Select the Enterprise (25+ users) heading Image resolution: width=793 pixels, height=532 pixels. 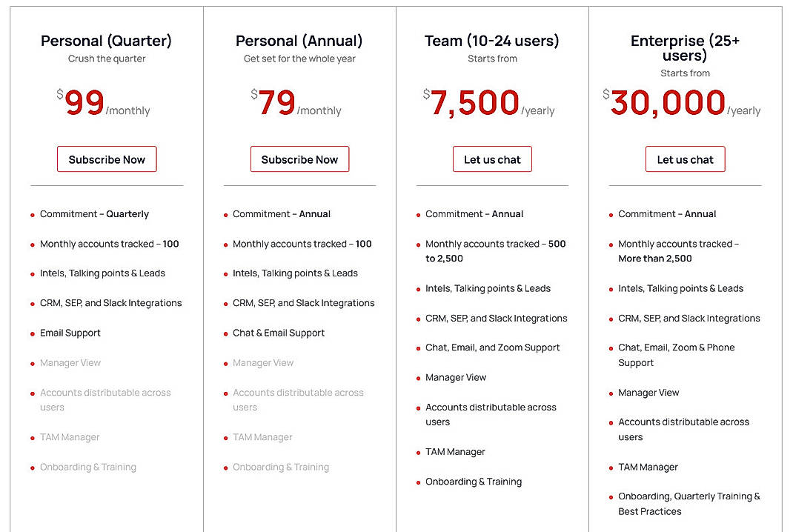684,48
